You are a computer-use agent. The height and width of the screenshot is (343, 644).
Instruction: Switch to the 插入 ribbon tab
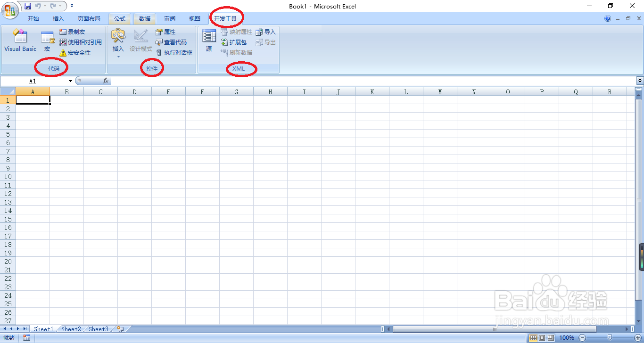point(58,19)
